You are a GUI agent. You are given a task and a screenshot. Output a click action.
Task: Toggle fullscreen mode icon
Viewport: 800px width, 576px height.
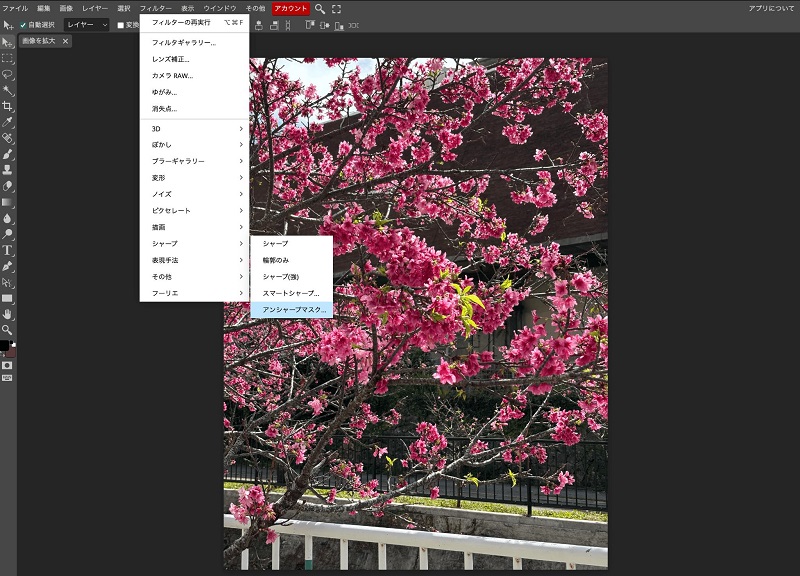pos(336,8)
